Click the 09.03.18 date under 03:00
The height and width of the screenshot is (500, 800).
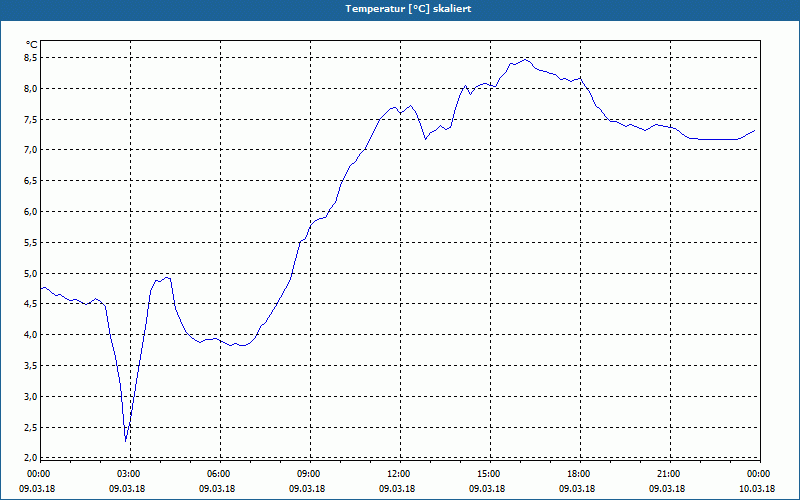click(127, 489)
